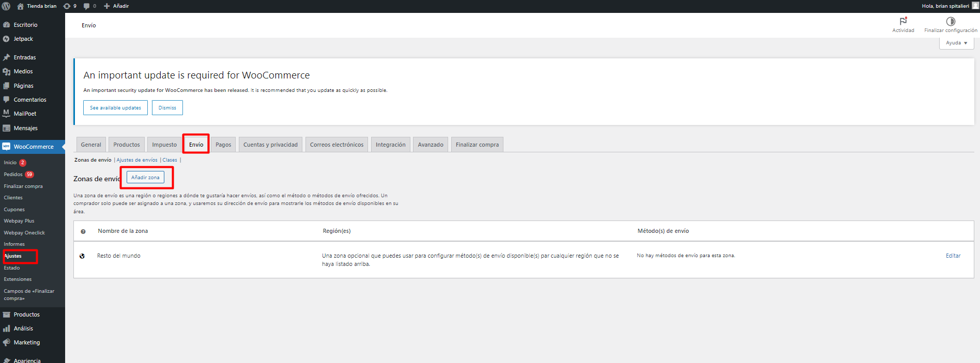
Task: Open Clientes submenu item
Action: tap(13, 198)
